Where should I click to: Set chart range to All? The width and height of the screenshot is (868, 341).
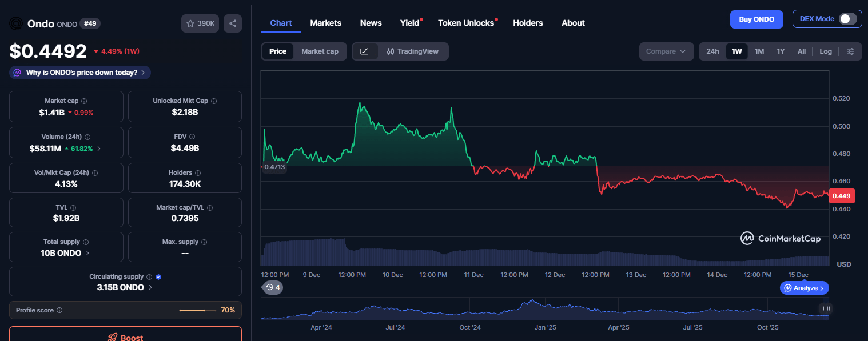click(802, 51)
